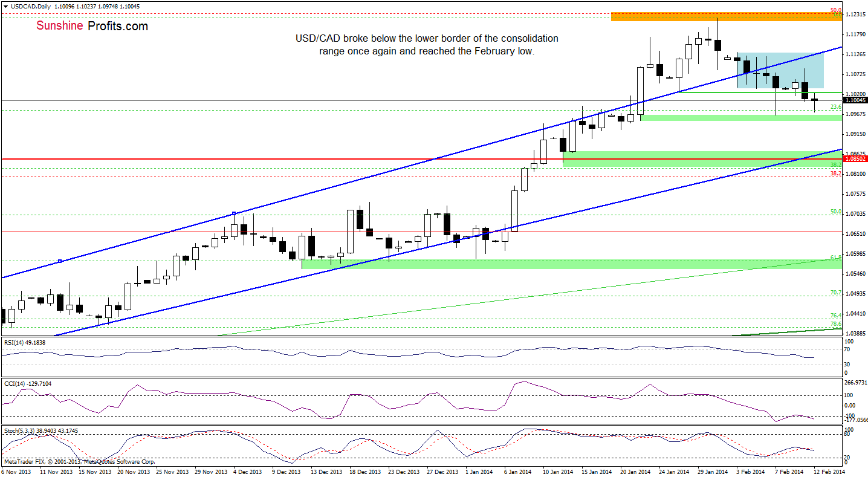Click the green 78.6 Fibonacci level label
868x477 pixels.
(836, 324)
